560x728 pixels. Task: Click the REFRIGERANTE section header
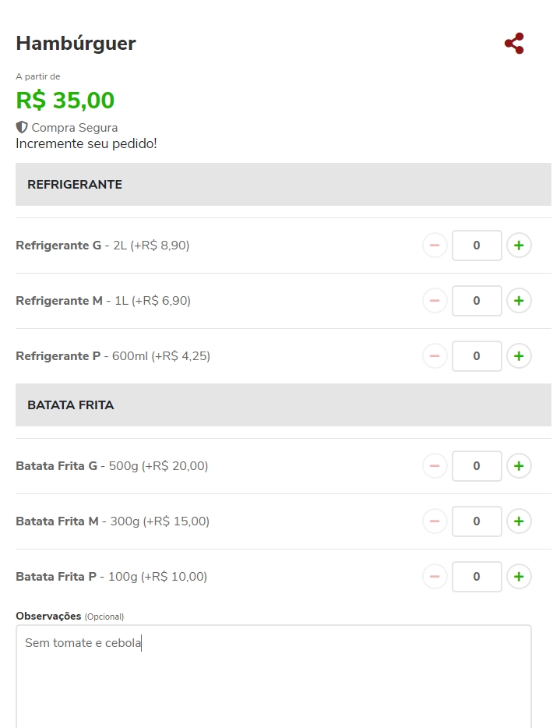(283, 185)
